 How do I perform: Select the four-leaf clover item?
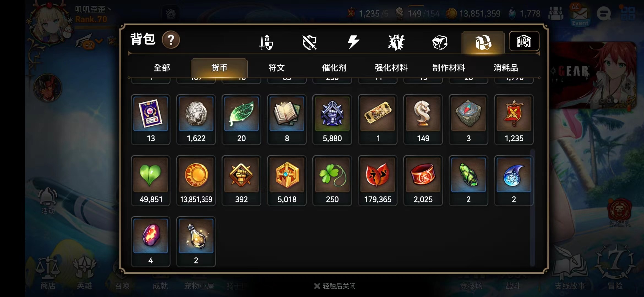coord(332,181)
